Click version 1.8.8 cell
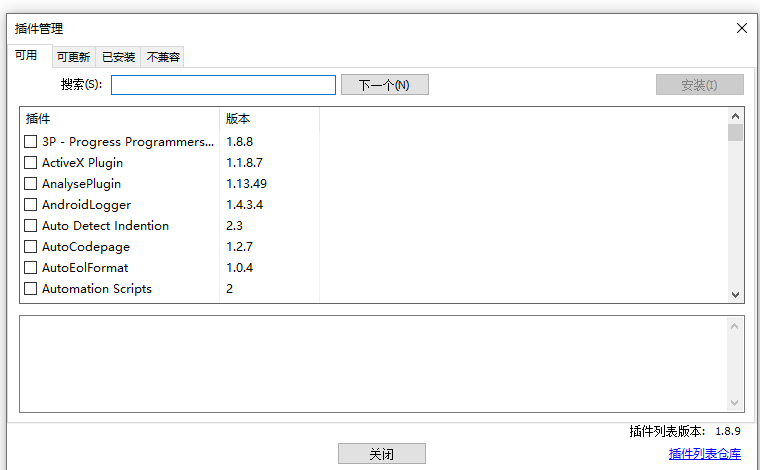The height and width of the screenshot is (470, 760). pos(239,141)
